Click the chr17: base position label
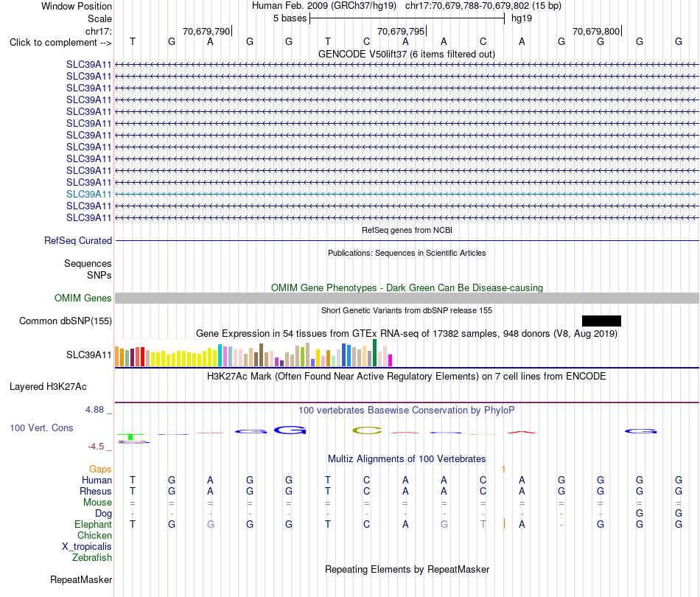 pyautogui.click(x=98, y=31)
